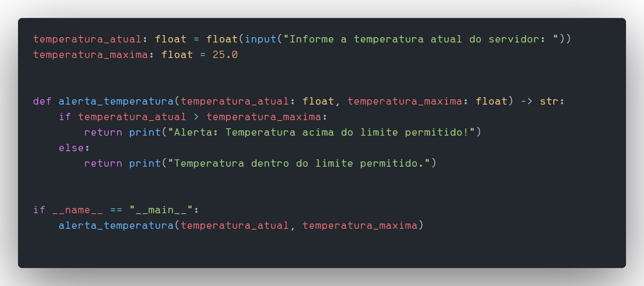Viewport: 644px width, 286px height.
Task: Click the 'def' keyword in function definition
Action: [x=42, y=101]
